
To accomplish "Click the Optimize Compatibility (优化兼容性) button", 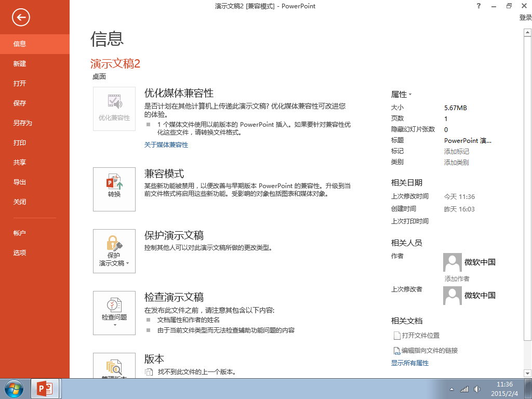I will click(x=114, y=109).
